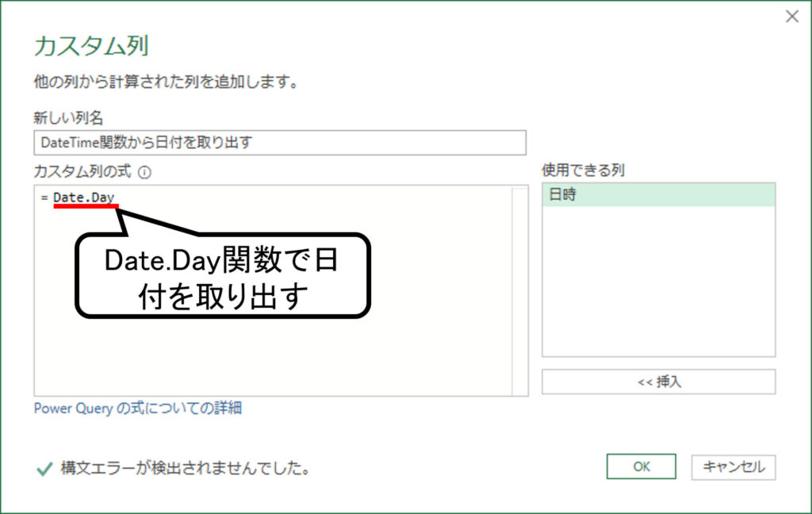Click the カスタム列の式 label

[x=82, y=171]
